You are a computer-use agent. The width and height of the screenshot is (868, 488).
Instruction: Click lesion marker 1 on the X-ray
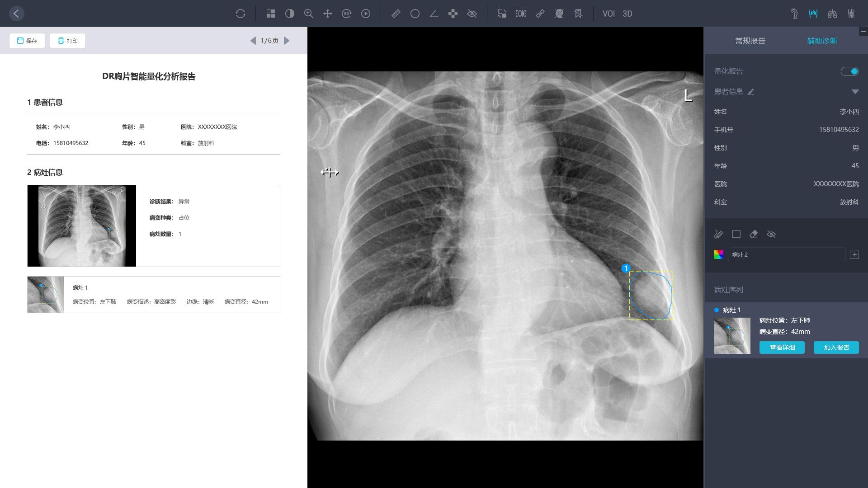(626, 268)
